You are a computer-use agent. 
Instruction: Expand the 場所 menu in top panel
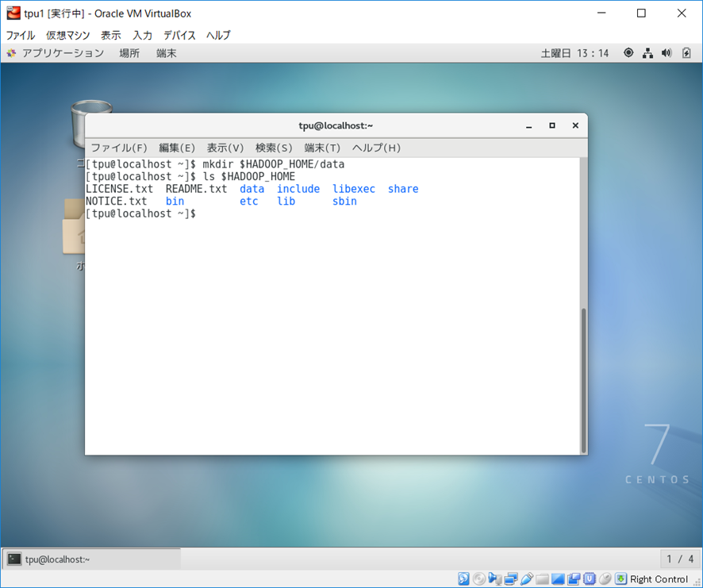coord(129,53)
